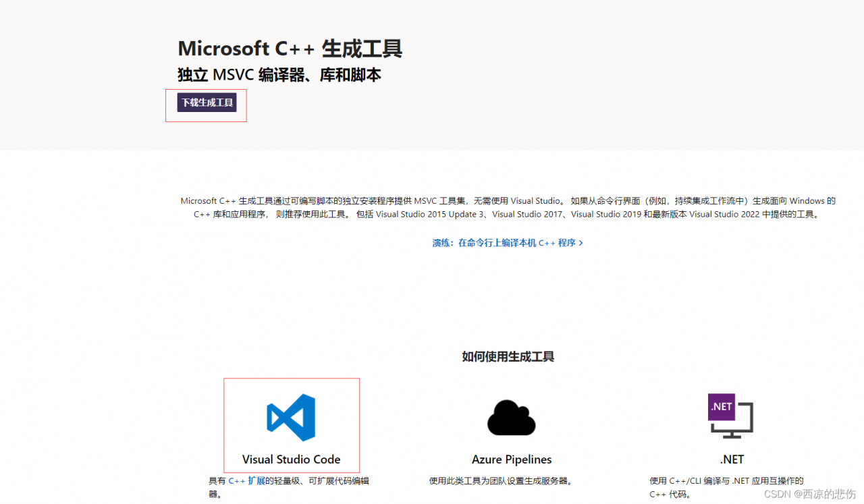
Task: Click the paragraph beginning Microsoft C++ 生成工具通过可编写脚本
Action: pyautogui.click(x=508, y=207)
